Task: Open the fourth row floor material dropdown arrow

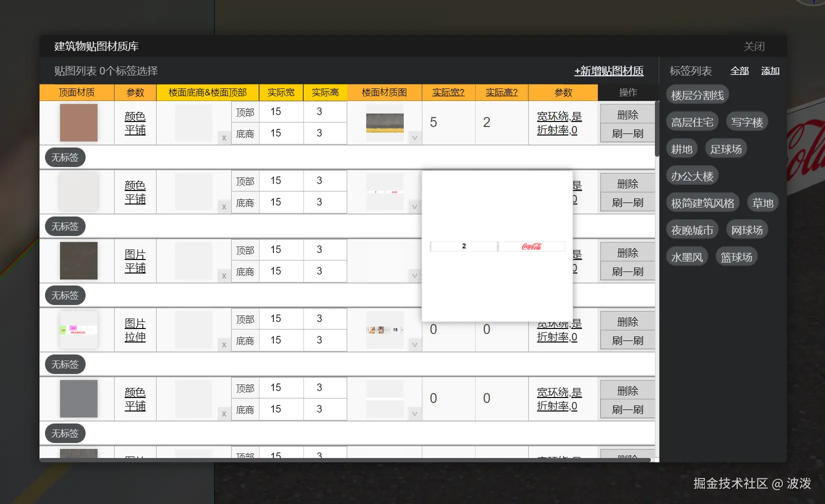Action: 414,344
